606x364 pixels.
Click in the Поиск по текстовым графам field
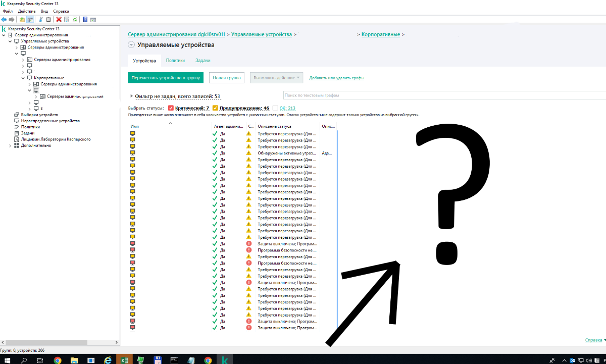pos(444,95)
